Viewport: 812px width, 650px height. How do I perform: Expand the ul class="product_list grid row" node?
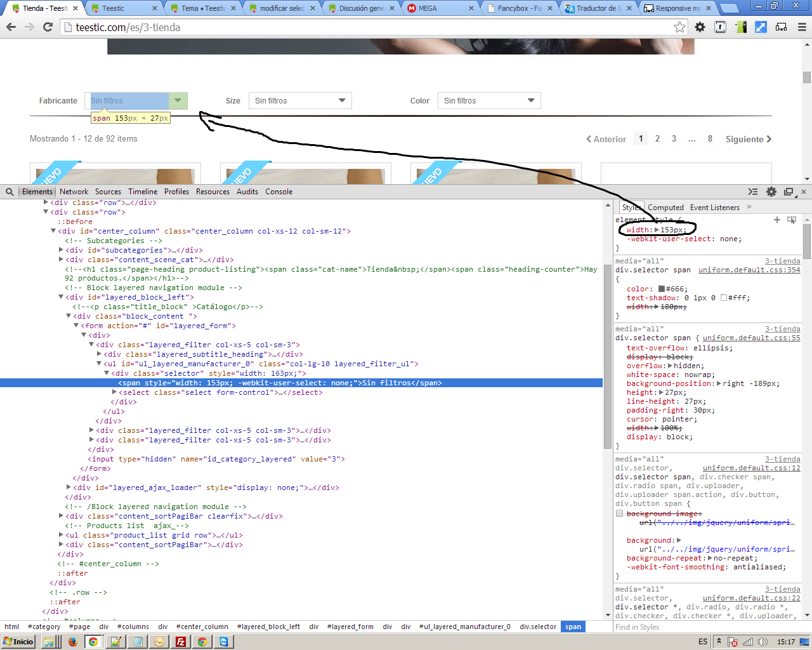(61, 535)
